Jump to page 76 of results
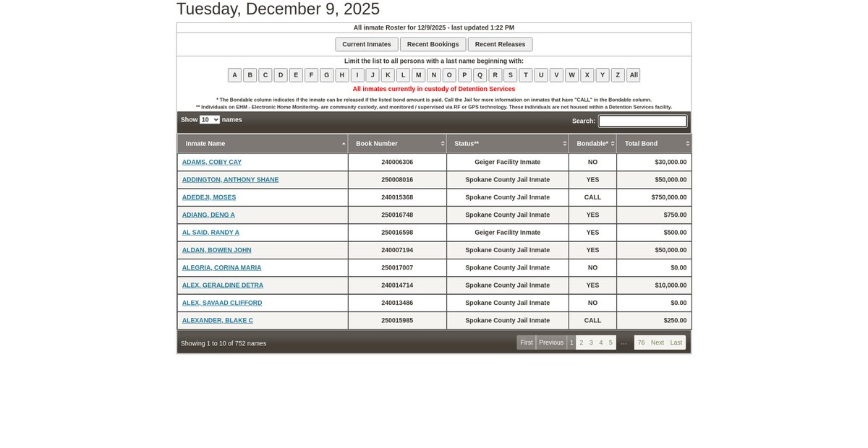The height and width of the screenshot is (448, 868). pos(641,343)
